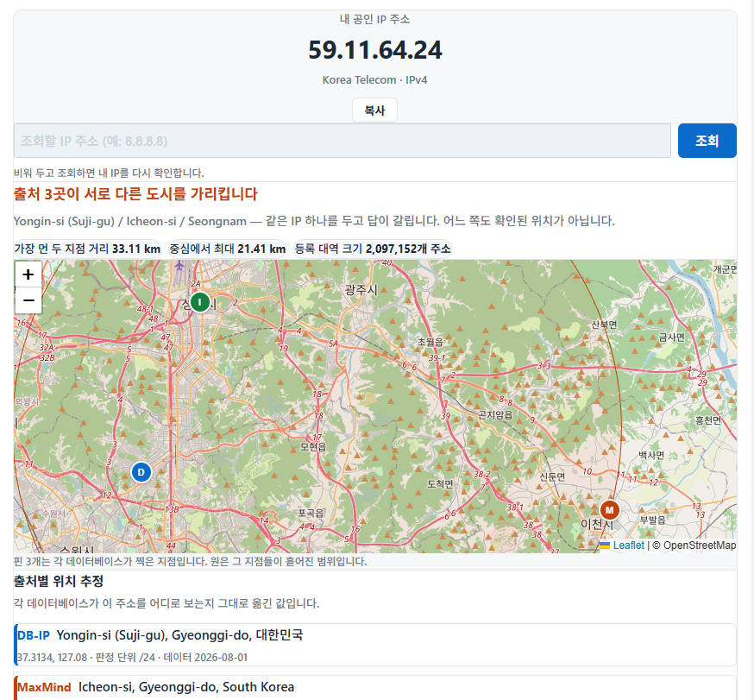Click the 도척면 label on the map
754x700 pixels.
point(440,484)
